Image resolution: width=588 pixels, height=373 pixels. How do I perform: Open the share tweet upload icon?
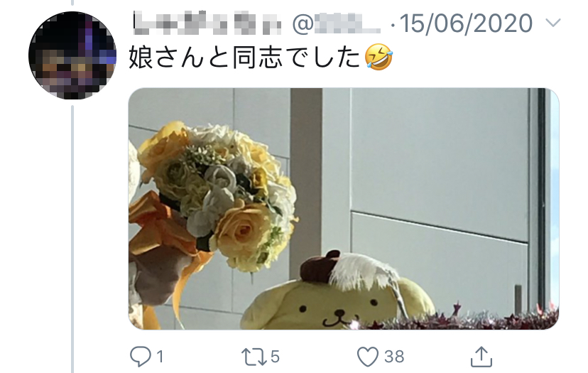[x=481, y=357]
